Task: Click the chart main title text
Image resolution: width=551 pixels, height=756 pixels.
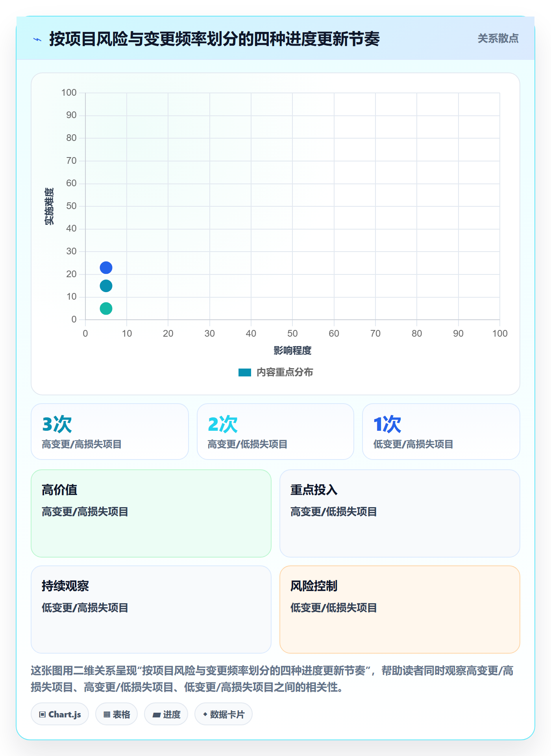Action: tap(214, 39)
